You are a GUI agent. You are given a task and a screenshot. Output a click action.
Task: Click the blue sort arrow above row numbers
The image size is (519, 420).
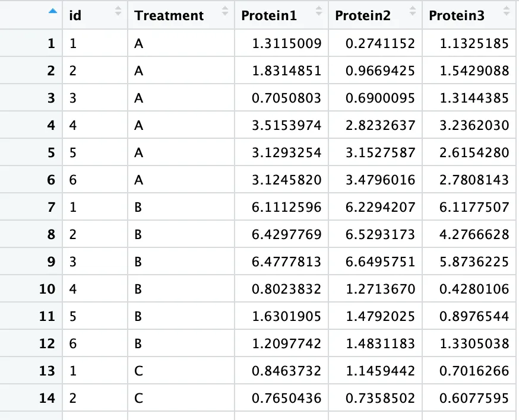click(54, 11)
